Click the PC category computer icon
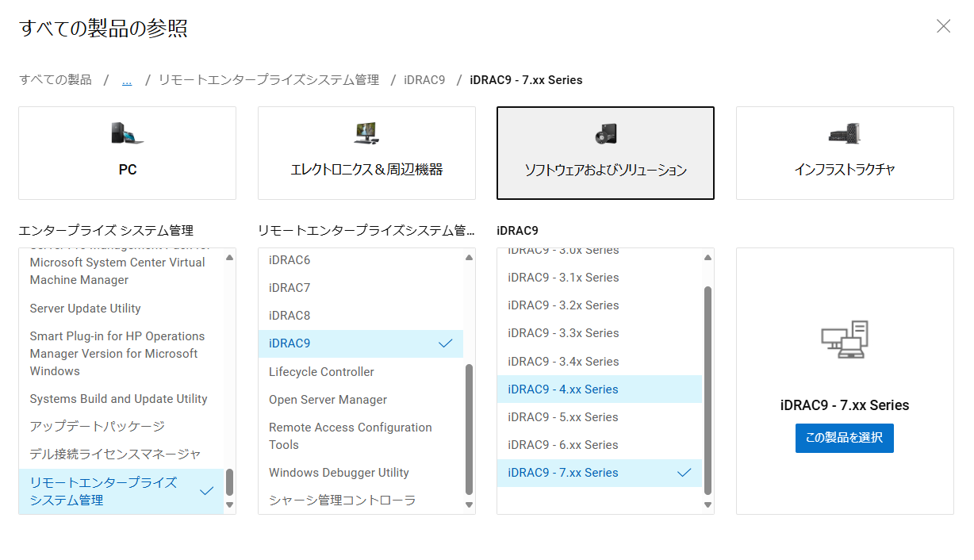 pyautogui.click(x=128, y=134)
